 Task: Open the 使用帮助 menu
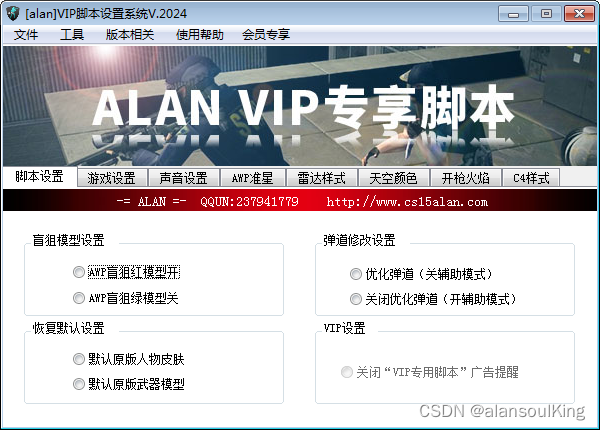coord(199,35)
